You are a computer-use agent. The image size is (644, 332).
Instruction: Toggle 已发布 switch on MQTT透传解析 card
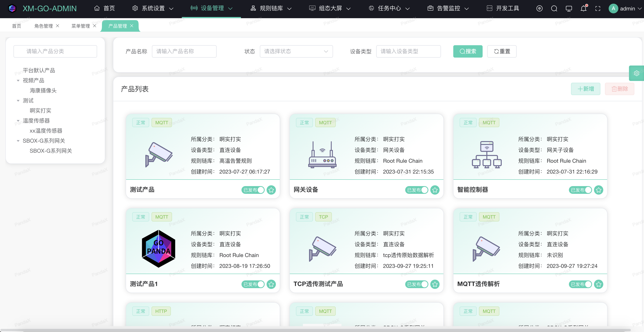(x=580, y=284)
